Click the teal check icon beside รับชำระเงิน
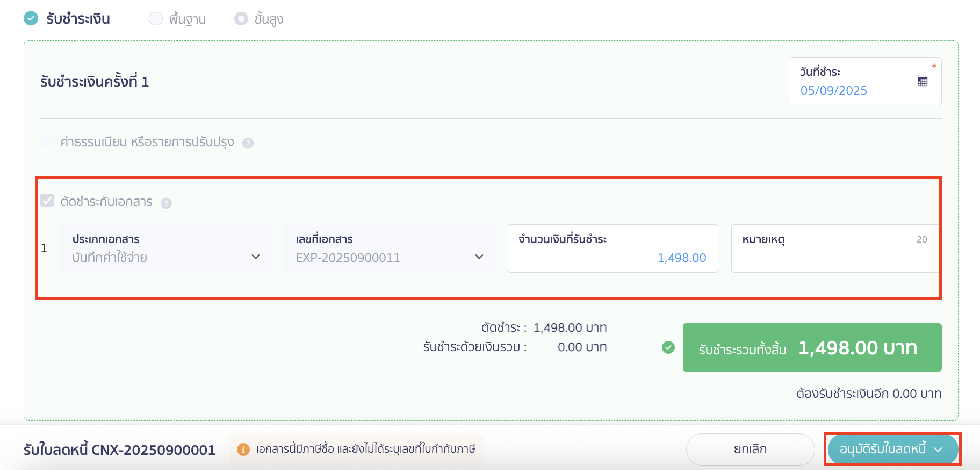This screenshot has width=980, height=470. point(30,18)
